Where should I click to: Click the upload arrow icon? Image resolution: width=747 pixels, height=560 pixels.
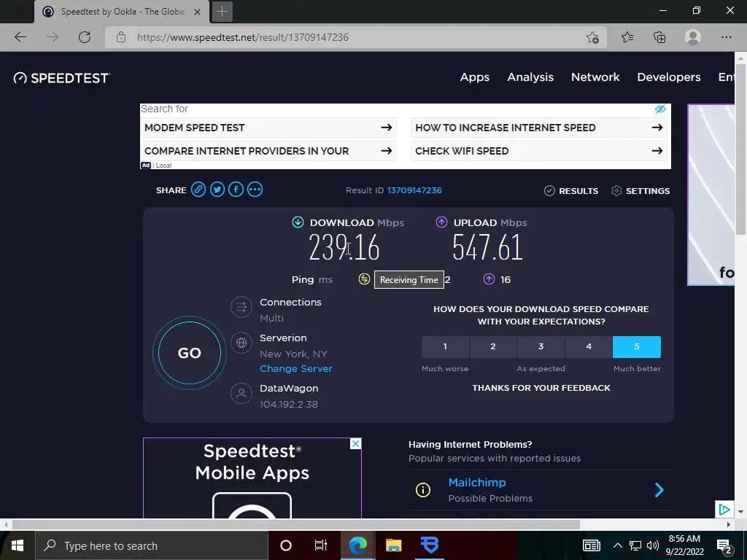pos(441,222)
